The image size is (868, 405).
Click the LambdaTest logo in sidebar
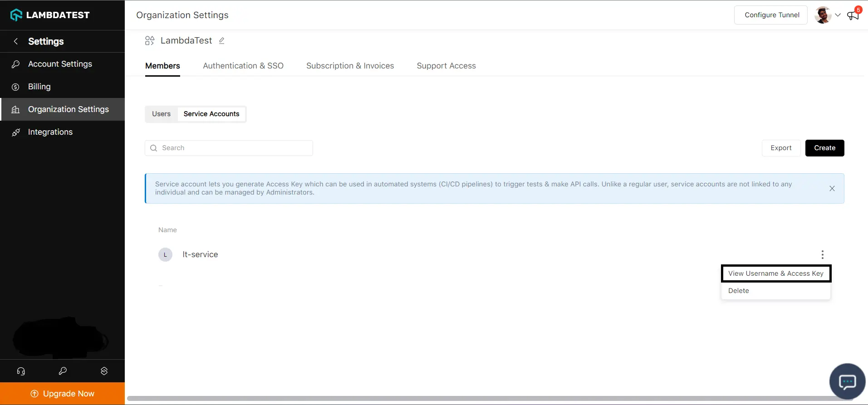click(x=50, y=15)
